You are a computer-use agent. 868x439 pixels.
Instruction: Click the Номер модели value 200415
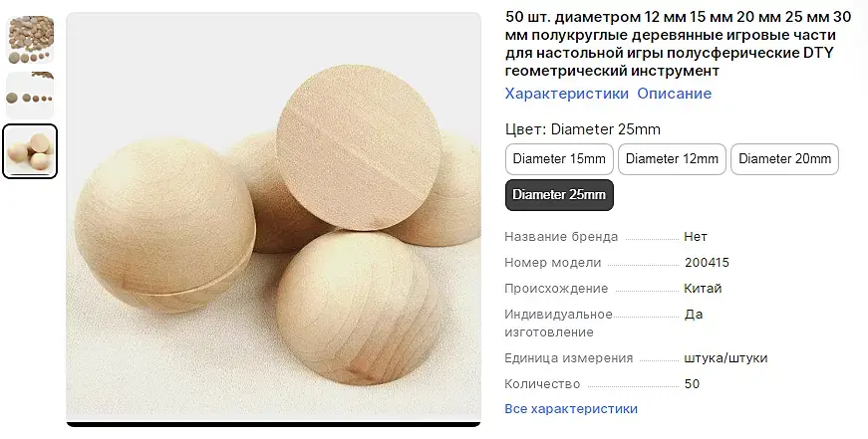[707, 263]
